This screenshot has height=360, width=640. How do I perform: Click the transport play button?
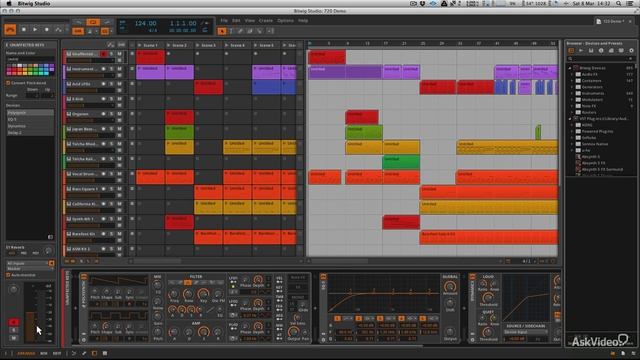(35, 29)
